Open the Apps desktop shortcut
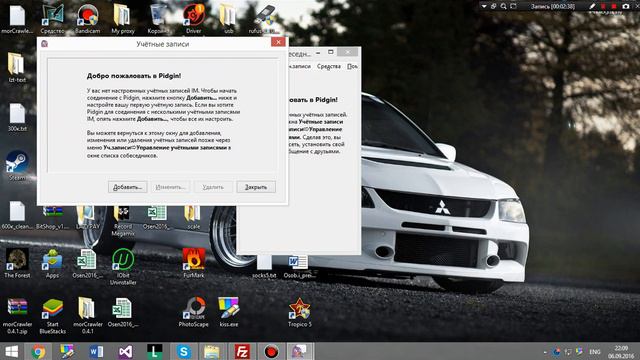Viewport: 640px width, 360px height. coord(52,263)
